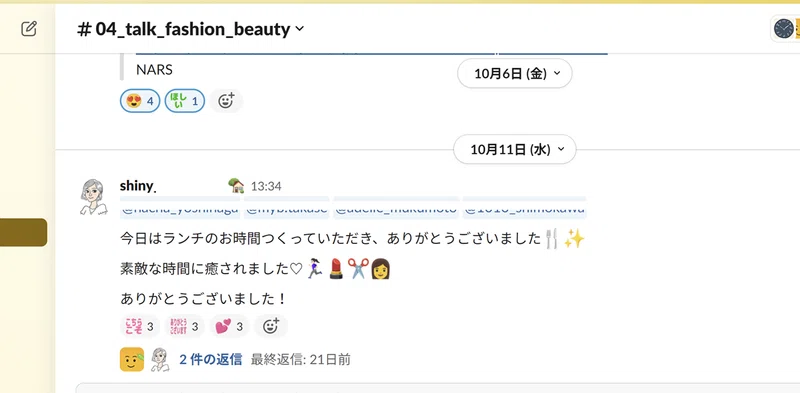Toggle the こちらこそ reaction
This screenshot has width=800, height=393.
tap(140, 326)
